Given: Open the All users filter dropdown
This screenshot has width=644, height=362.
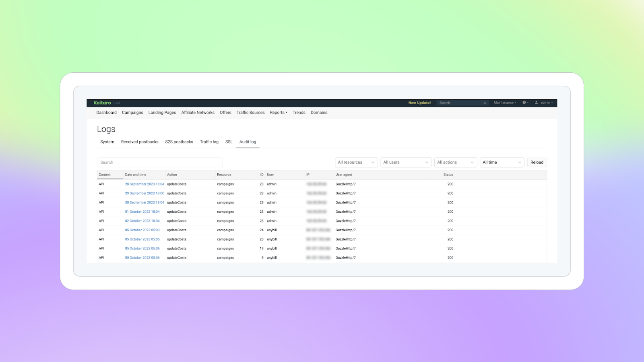Looking at the screenshot, I should click(x=406, y=162).
